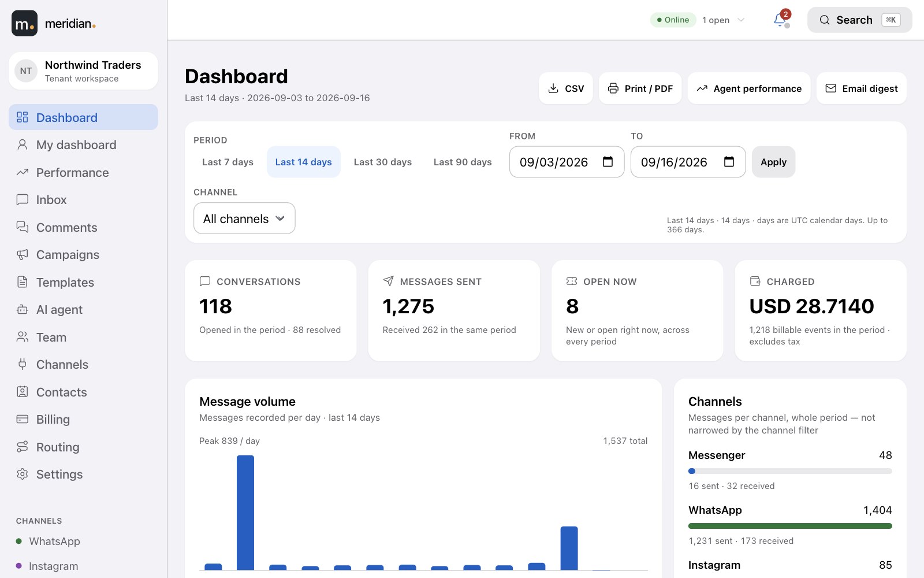This screenshot has height=578, width=924.
Task: Click the Campaigns megaphone icon
Action: pos(23,254)
